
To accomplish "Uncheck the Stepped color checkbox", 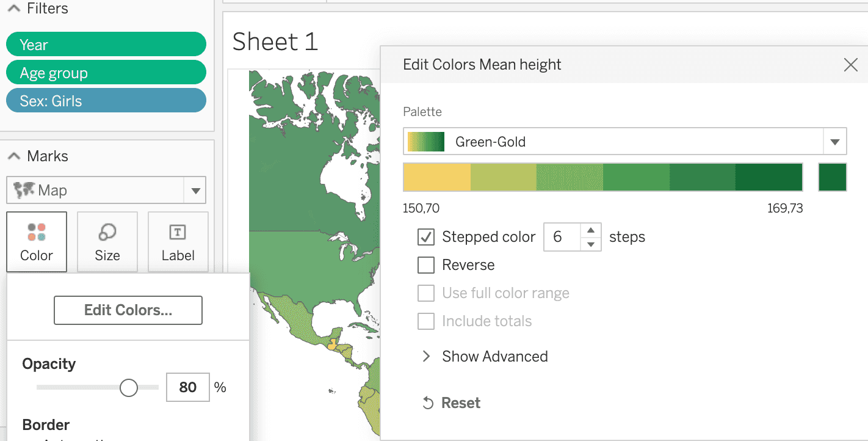I will 426,237.
